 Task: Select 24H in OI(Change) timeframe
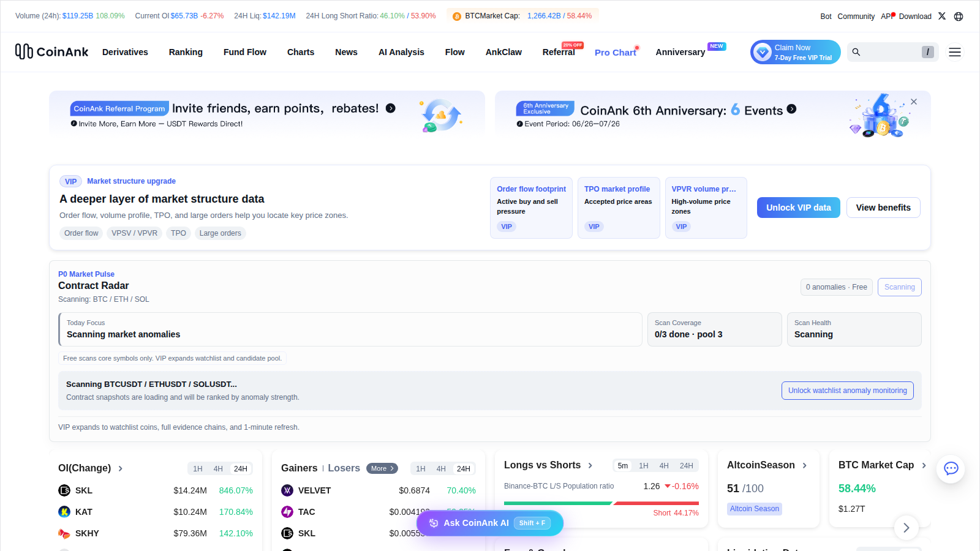pyautogui.click(x=241, y=469)
